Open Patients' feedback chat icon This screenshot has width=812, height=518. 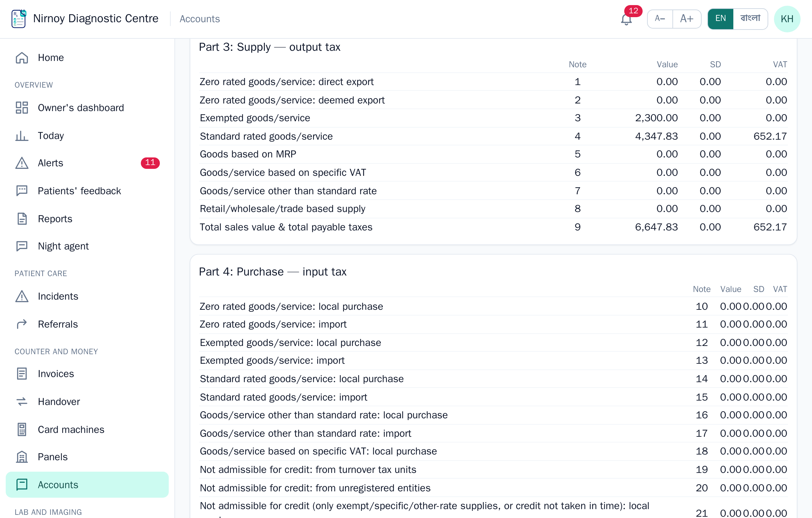tap(22, 191)
